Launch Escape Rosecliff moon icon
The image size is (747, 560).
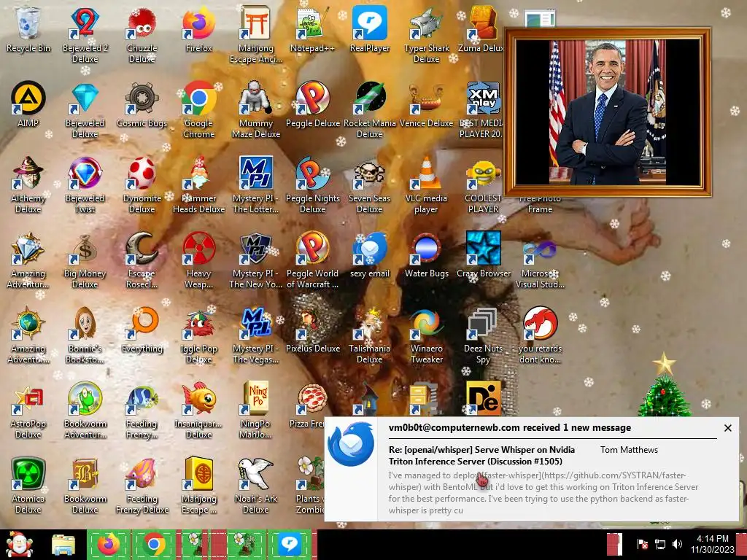[x=142, y=260]
